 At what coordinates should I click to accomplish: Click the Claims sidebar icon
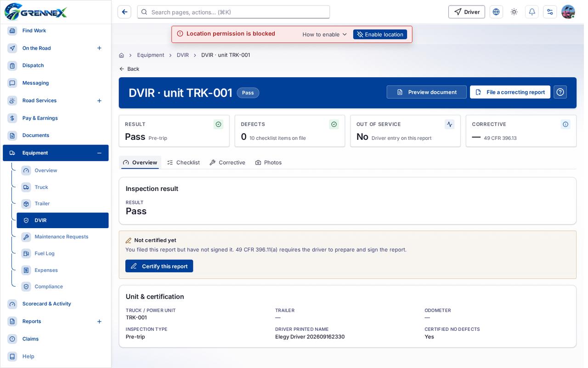pos(12,339)
